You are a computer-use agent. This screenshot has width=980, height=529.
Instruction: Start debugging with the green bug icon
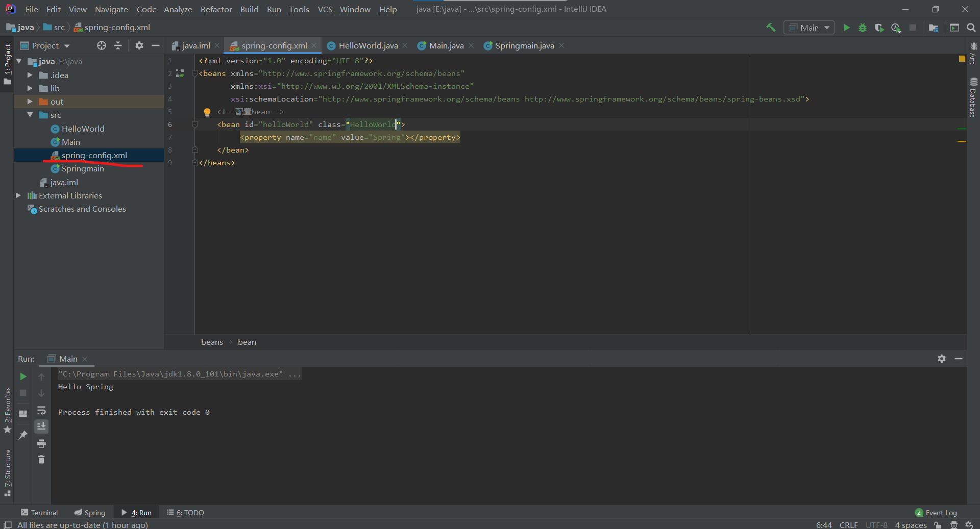coord(863,28)
